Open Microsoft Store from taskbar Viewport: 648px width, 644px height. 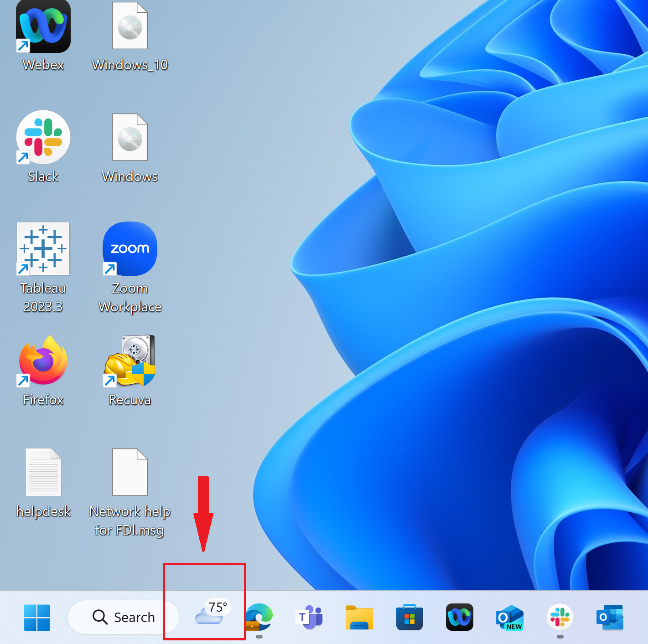coord(410,618)
